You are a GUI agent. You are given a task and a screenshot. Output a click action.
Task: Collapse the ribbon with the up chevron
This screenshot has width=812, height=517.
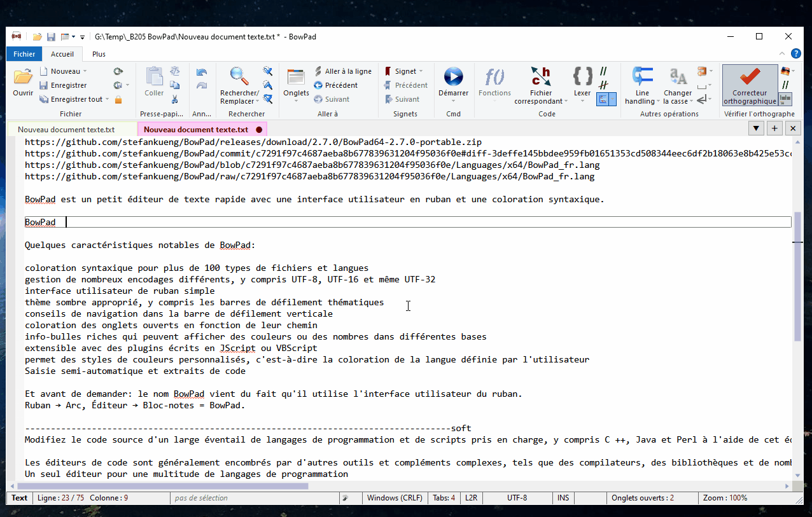coord(783,53)
